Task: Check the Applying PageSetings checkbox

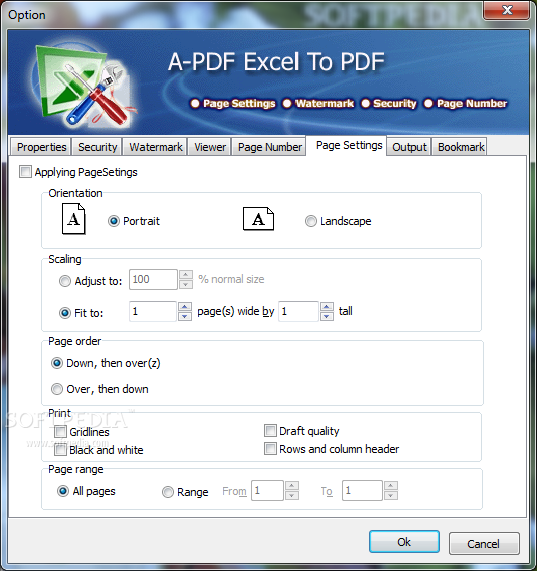Action: click(x=25, y=172)
